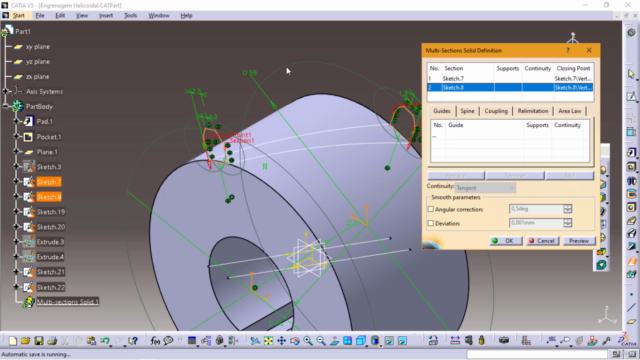Screen dimensions: 640x360
Task: Open the disabled Continuity Tangent dropdown
Action: pos(485,188)
